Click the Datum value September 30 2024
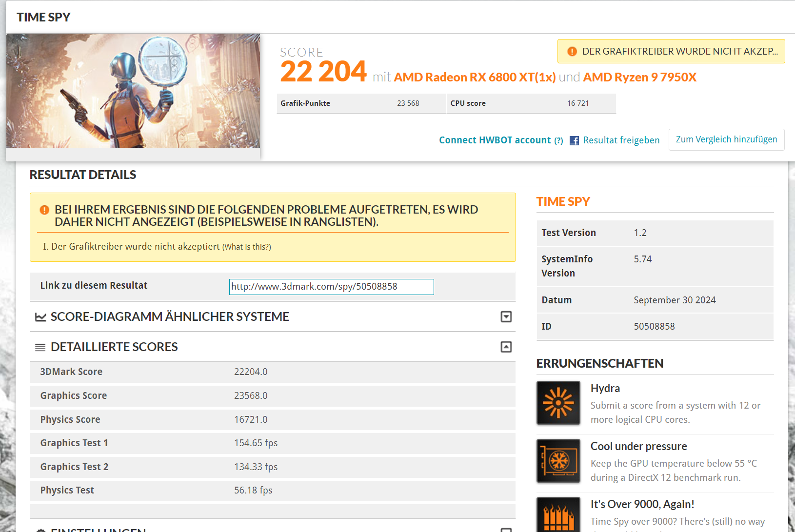 [x=675, y=300]
